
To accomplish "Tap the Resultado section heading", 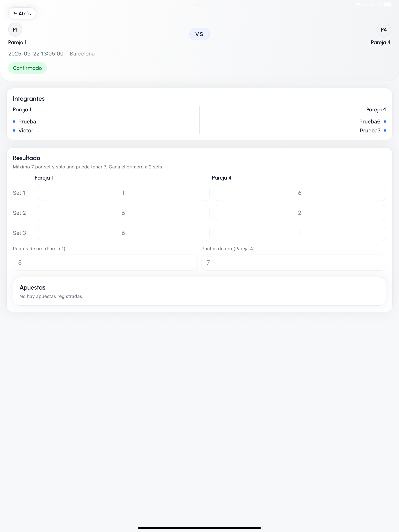I will [26, 158].
